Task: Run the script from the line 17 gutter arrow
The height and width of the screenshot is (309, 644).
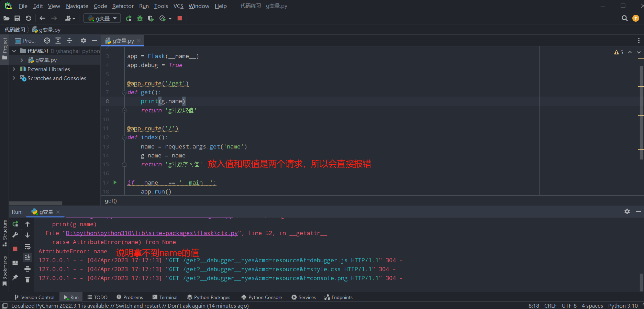Action: point(115,183)
